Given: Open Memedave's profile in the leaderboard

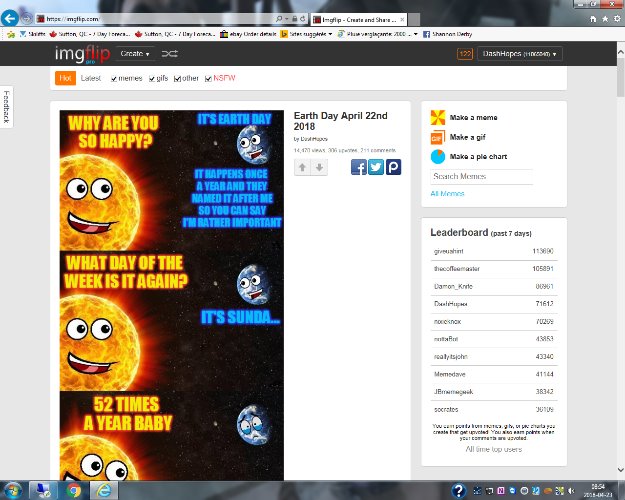Looking at the screenshot, I should tap(450, 374).
